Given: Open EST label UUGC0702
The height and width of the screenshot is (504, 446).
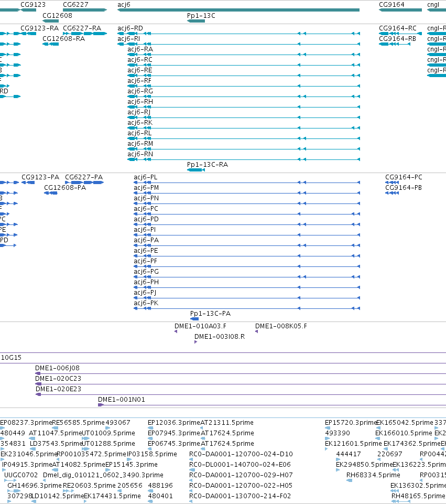Looking at the screenshot, I should (21, 475).
